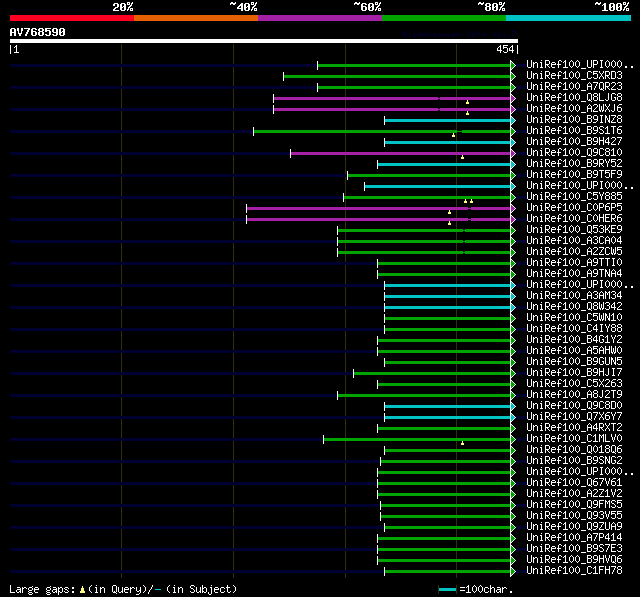Select the UniRef100_Q9C810 label
This screenshot has width=640, height=597.
574,153
